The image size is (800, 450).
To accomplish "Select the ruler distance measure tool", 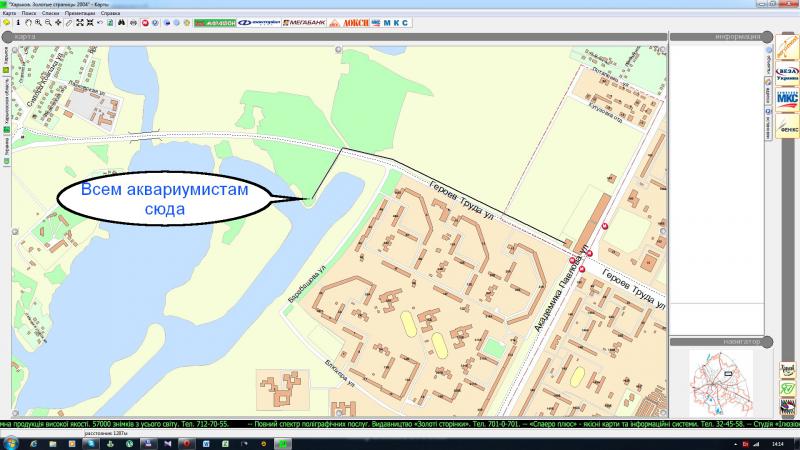I will point(69,22).
